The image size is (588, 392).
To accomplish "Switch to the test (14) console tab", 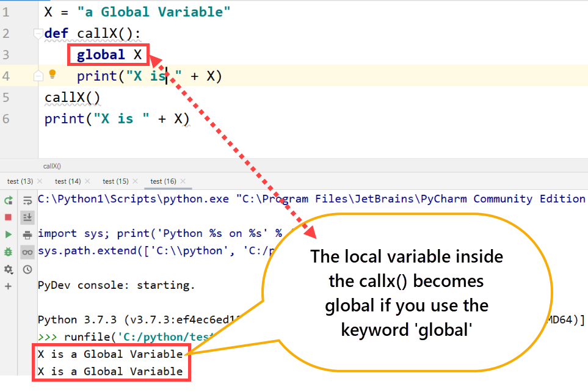I will coord(66,181).
